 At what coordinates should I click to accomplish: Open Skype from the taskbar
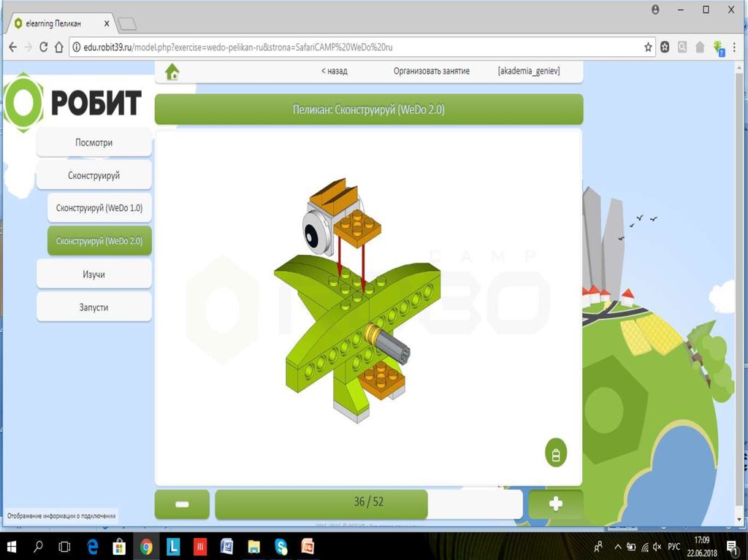click(281, 547)
